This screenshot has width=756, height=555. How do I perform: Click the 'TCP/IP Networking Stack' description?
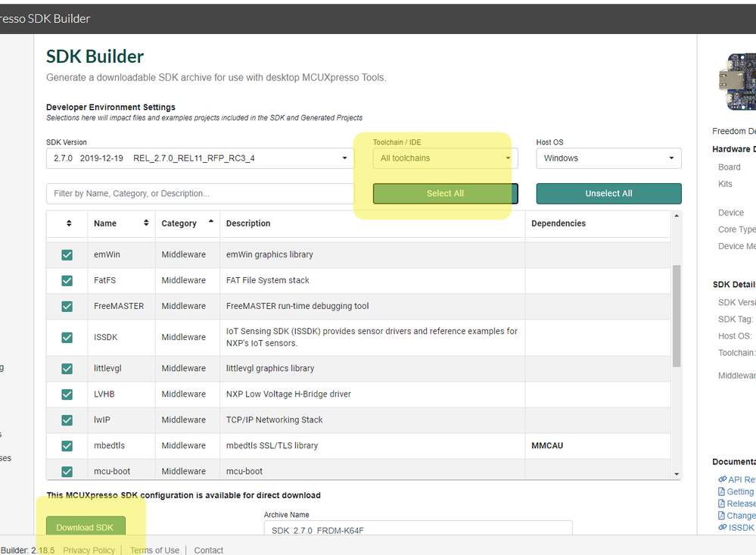[275, 420]
